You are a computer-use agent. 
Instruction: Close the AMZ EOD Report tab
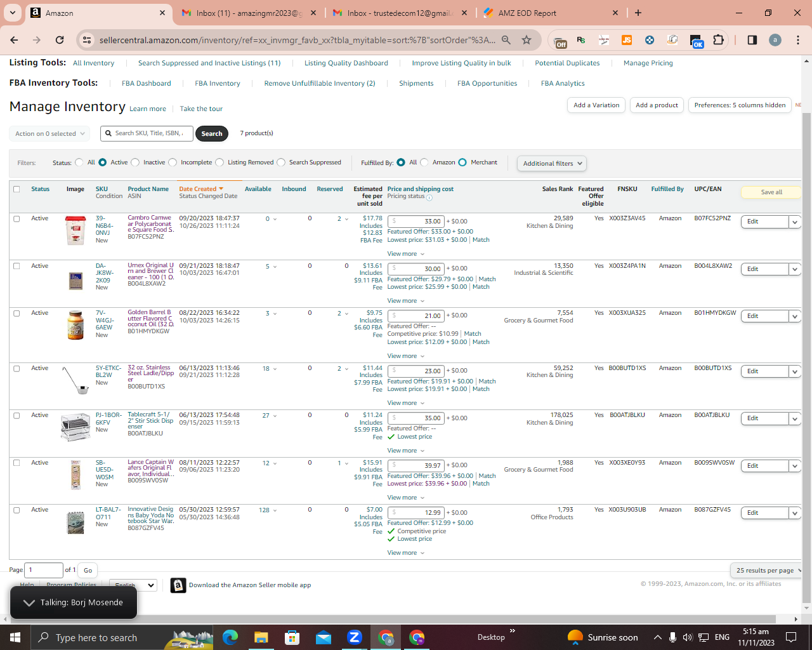615,13
